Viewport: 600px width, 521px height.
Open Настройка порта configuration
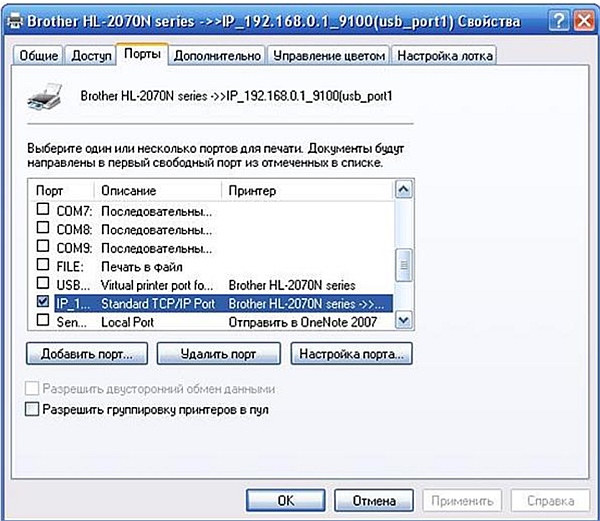pos(351,354)
